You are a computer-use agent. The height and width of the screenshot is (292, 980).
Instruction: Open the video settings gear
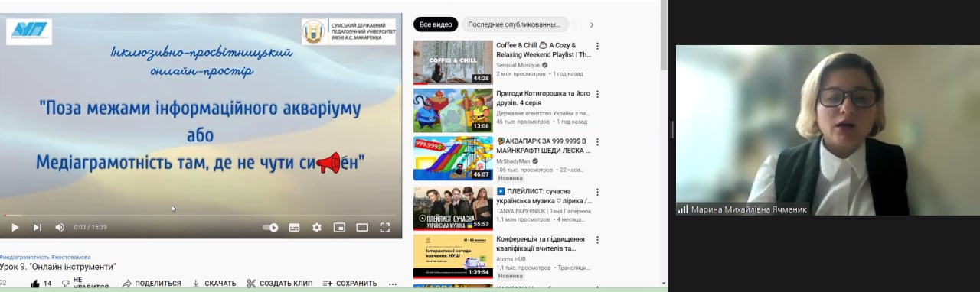317,227
